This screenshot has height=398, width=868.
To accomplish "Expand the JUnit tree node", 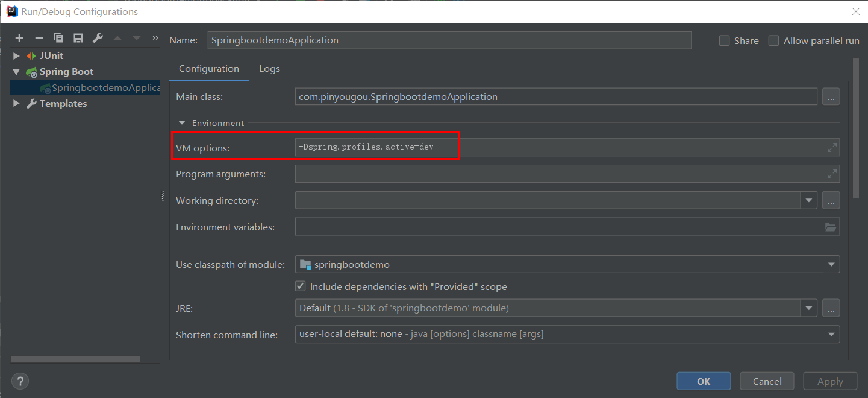I will tap(16, 56).
